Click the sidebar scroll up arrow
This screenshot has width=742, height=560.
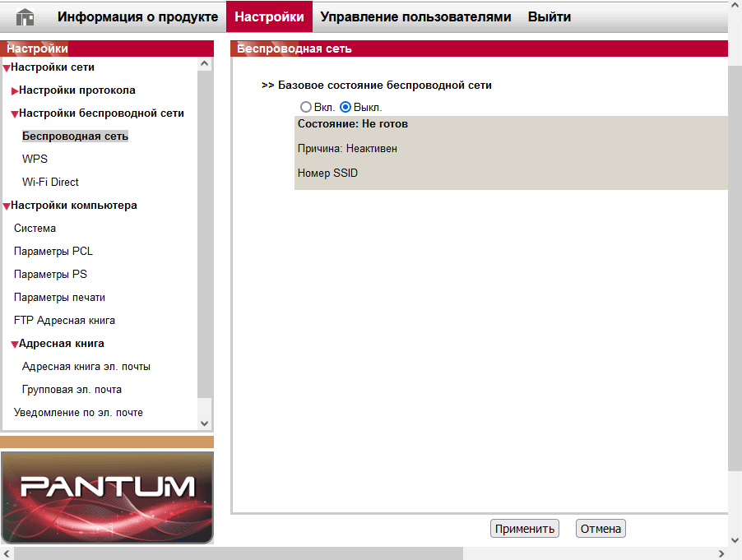coord(205,64)
